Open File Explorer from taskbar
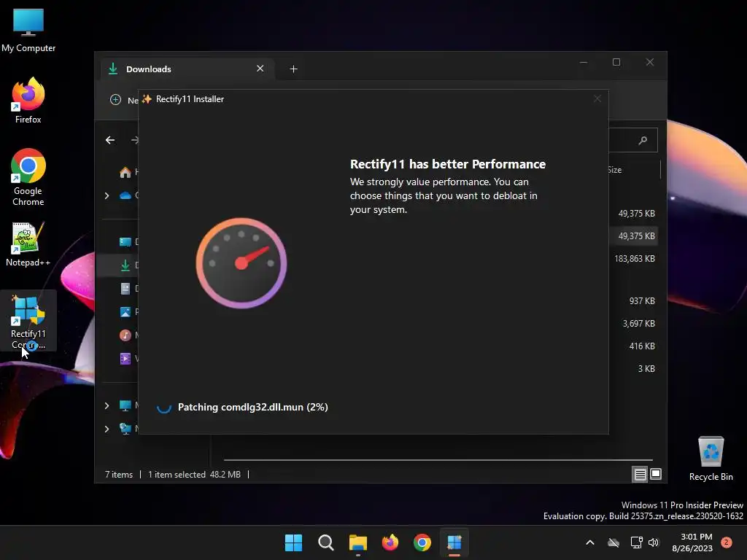The width and height of the screenshot is (747, 560). 357,542
